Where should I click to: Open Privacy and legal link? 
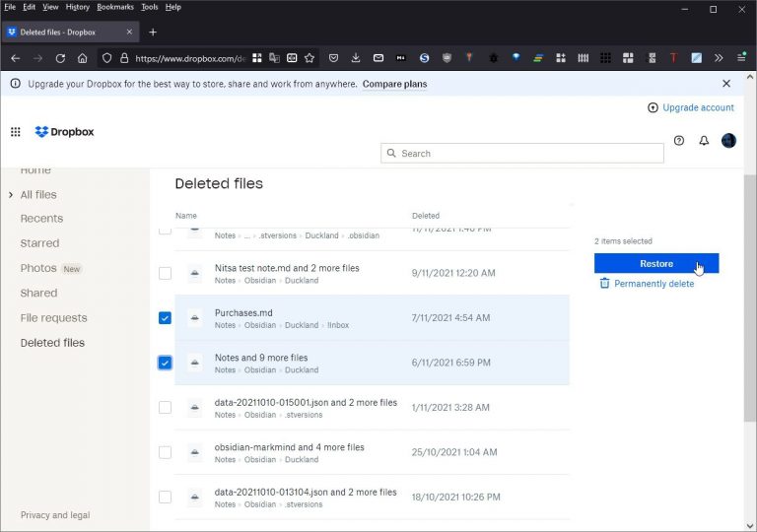[x=55, y=515]
